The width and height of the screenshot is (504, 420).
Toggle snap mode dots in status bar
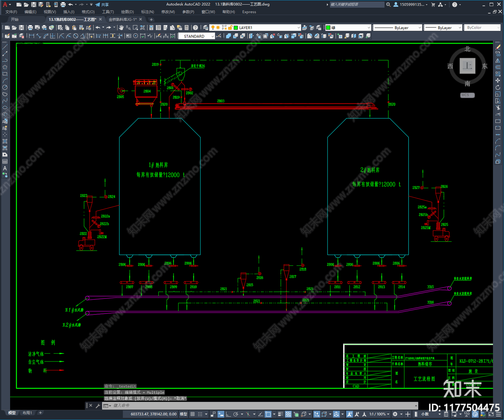(x=200, y=414)
